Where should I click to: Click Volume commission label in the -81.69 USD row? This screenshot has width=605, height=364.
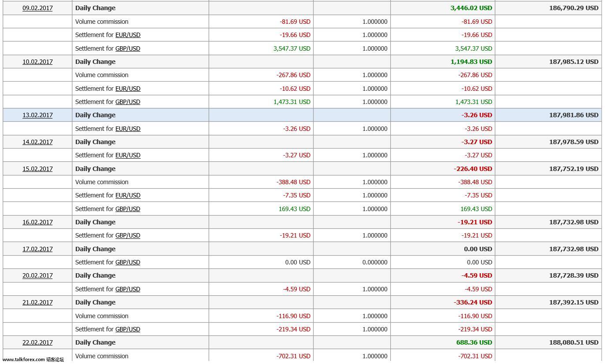coord(102,22)
